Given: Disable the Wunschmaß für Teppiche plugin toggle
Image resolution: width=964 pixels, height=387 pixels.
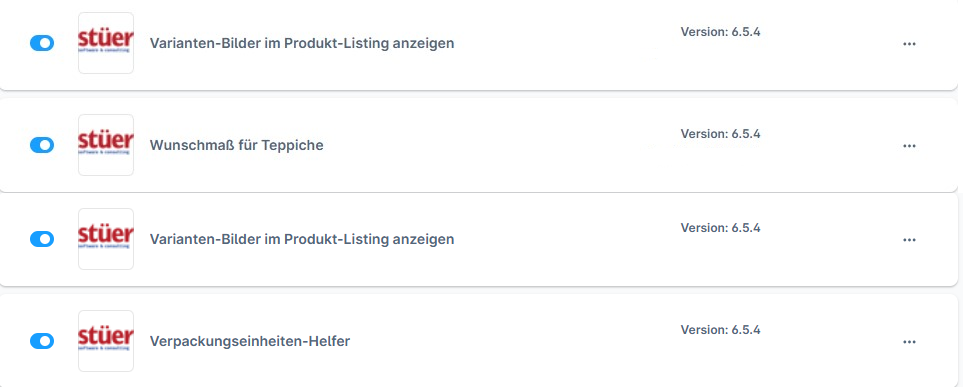Looking at the screenshot, I should [42, 145].
